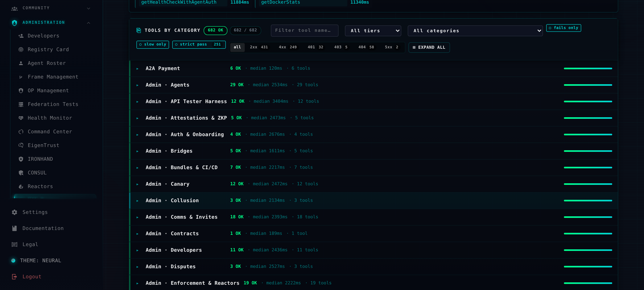Select the 403 5 status tab
Image resolution: width=644 pixels, height=290 pixels.
[x=341, y=47]
